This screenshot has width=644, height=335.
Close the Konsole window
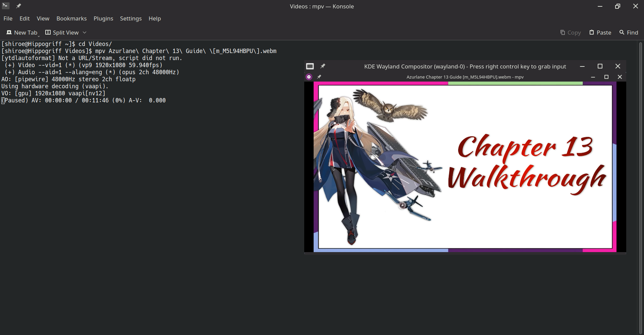coord(635,6)
